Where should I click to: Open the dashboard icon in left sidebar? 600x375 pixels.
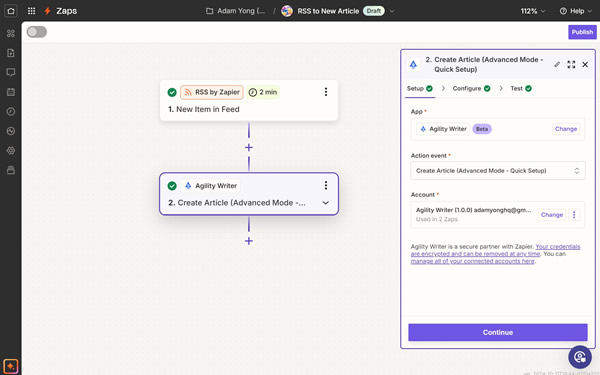11,33
